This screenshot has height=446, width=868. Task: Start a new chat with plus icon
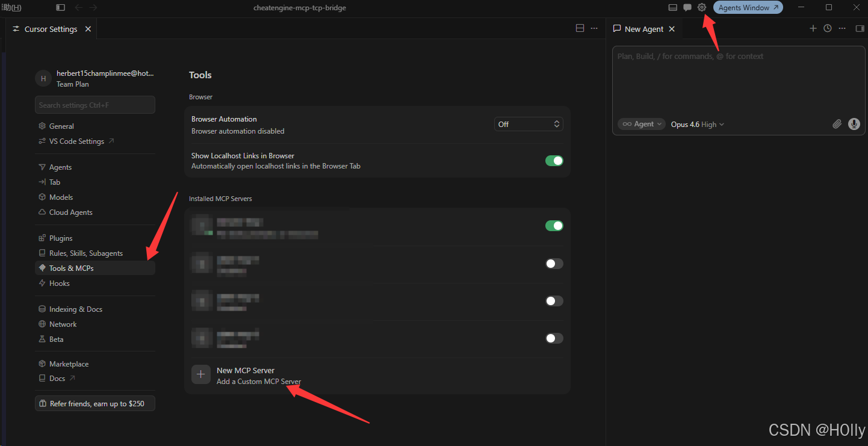(x=813, y=28)
